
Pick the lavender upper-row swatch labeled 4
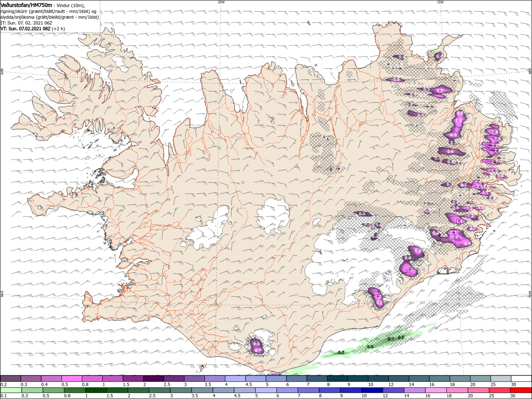click(x=235, y=379)
